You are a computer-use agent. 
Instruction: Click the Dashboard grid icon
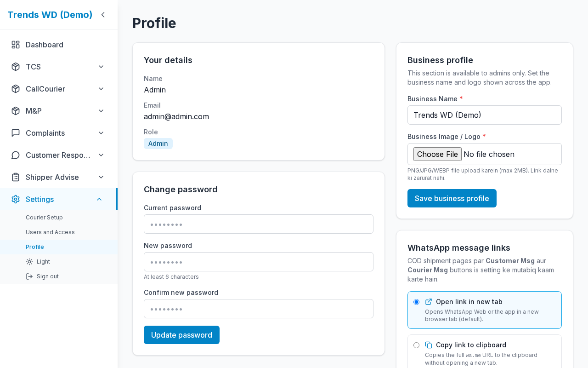(16, 45)
